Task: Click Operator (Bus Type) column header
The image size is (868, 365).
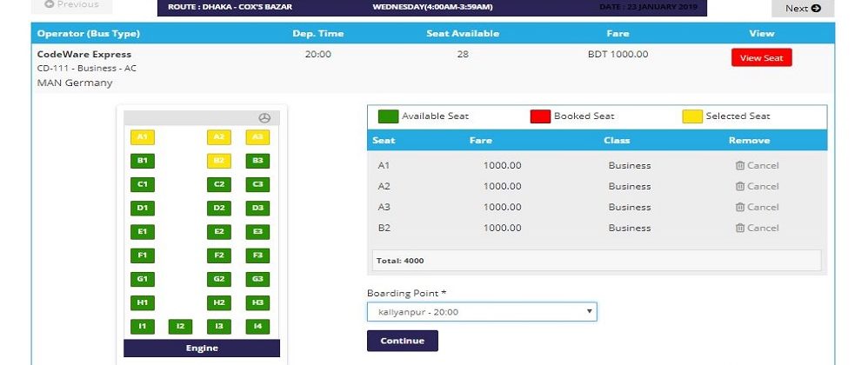Action: [x=89, y=33]
